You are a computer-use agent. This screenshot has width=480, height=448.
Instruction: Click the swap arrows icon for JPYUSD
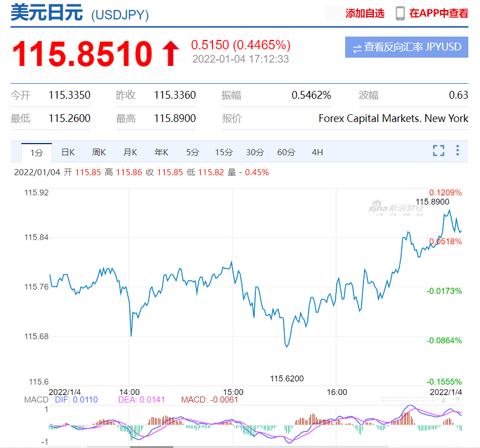point(357,49)
